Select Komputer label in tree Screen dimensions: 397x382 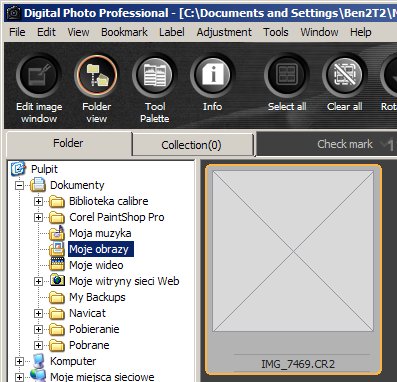73,361
